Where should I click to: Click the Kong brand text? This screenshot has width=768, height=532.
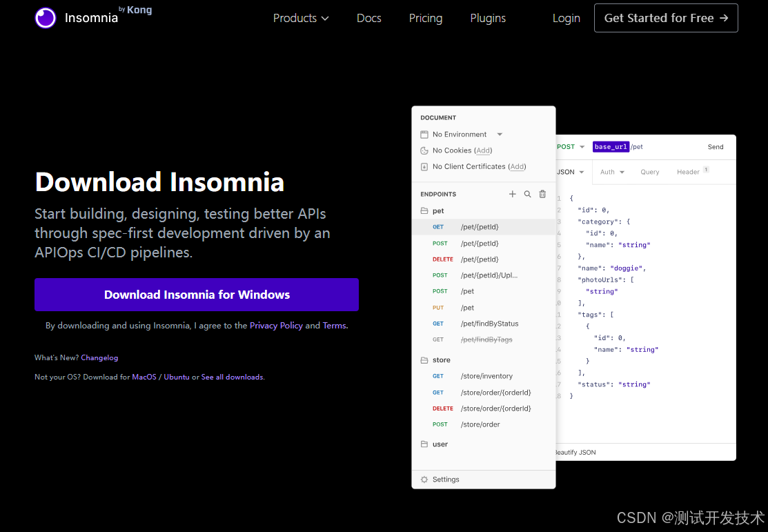tap(139, 10)
